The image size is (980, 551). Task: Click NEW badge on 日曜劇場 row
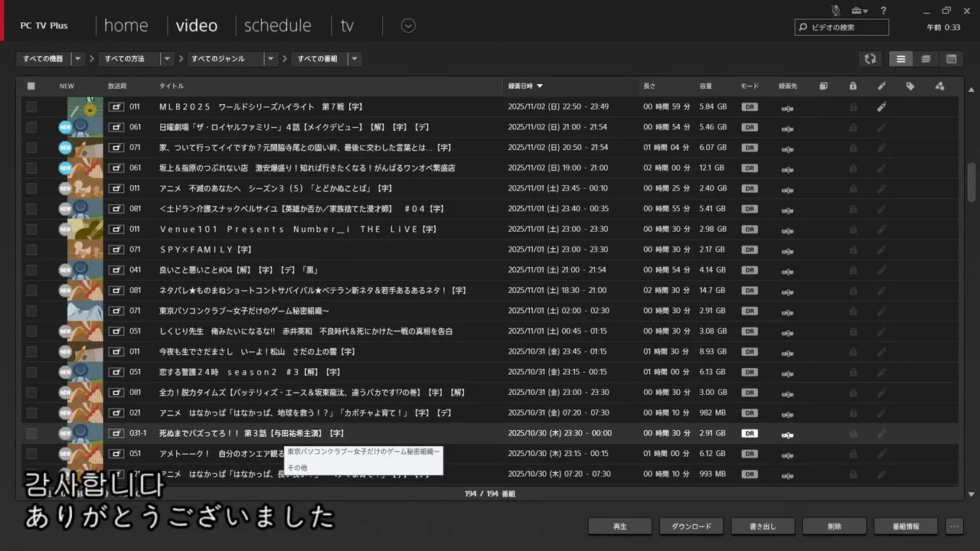(65, 127)
